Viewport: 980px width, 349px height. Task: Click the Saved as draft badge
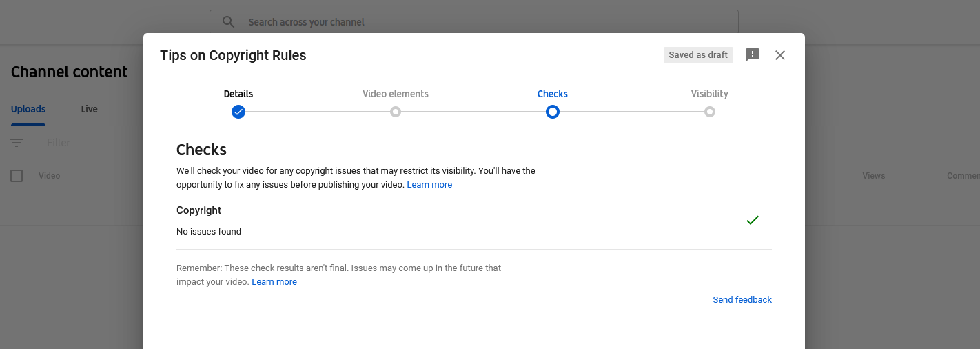point(698,55)
